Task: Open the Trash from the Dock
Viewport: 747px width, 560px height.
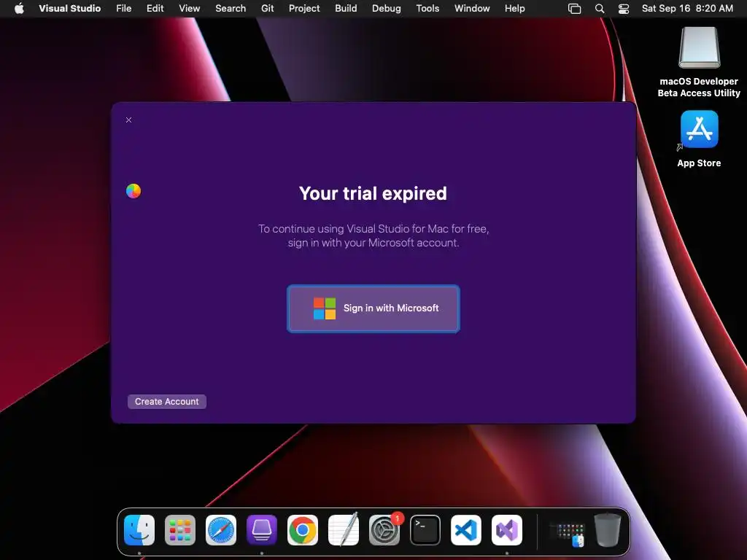Action: (x=608, y=529)
